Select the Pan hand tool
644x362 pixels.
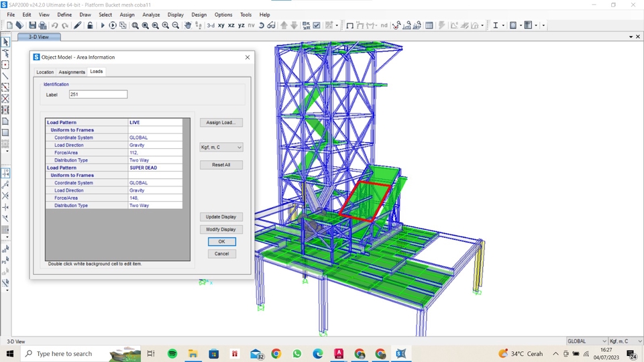tap(188, 25)
